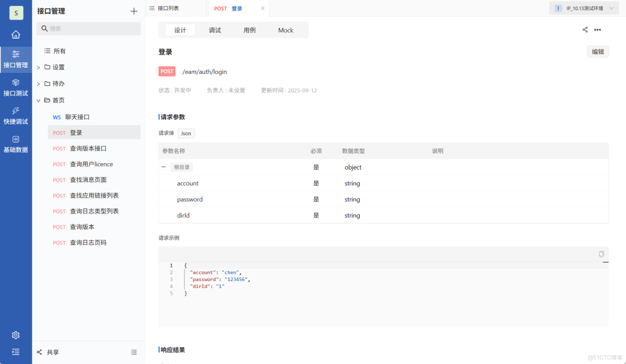Switch to the Mock tab
626x364 pixels.
[286, 30]
